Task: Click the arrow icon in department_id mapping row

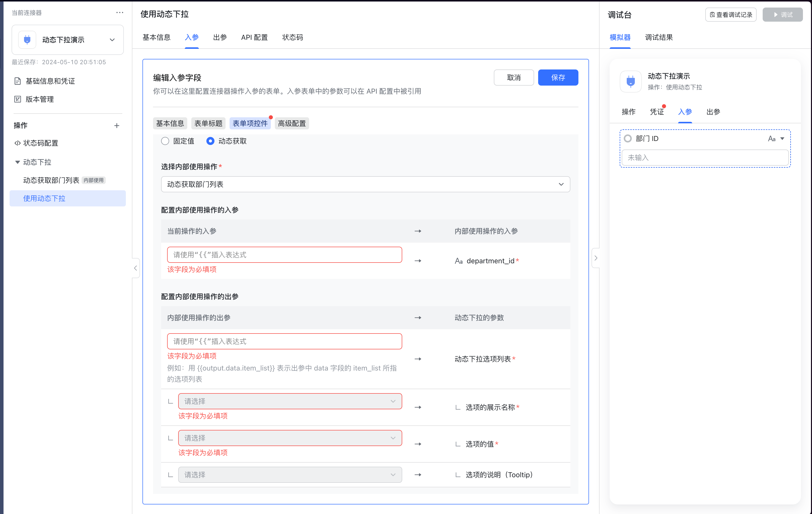Action: pos(418,261)
